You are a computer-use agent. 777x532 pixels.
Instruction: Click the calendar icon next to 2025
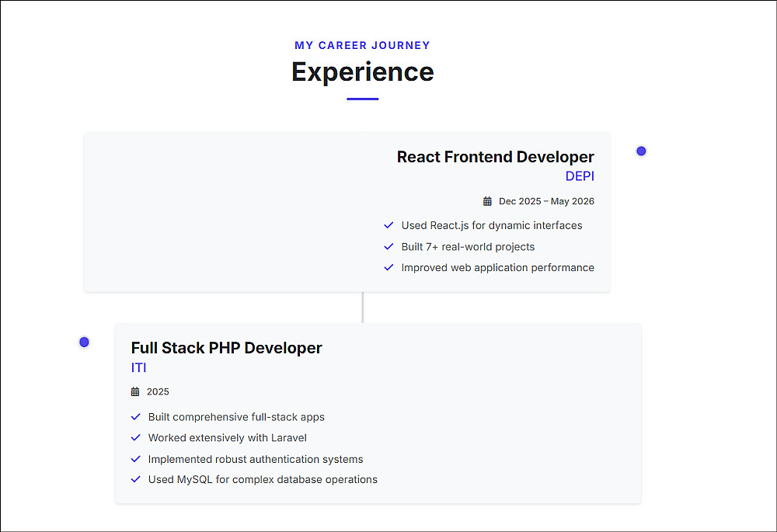pos(135,391)
